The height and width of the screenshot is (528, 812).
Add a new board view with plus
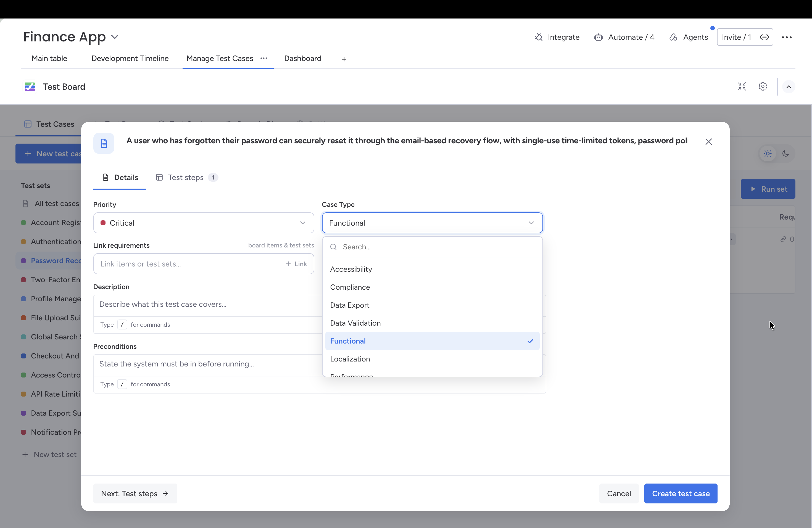pos(344,59)
